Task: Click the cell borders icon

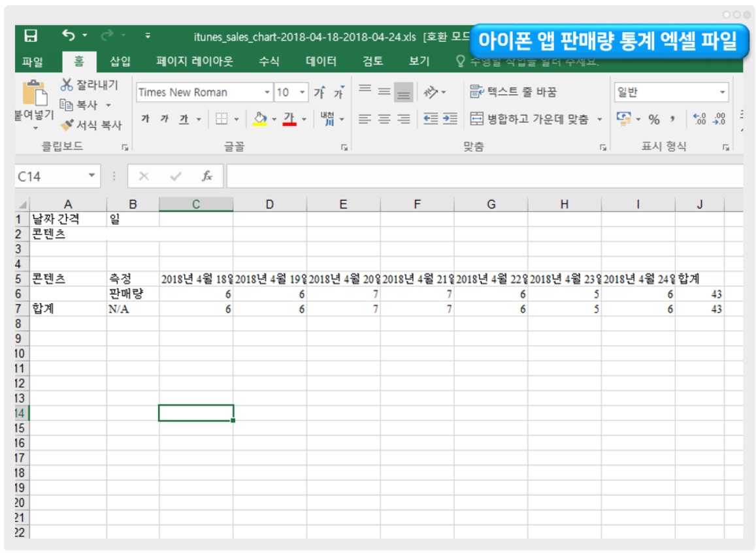Action: click(x=222, y=118)
